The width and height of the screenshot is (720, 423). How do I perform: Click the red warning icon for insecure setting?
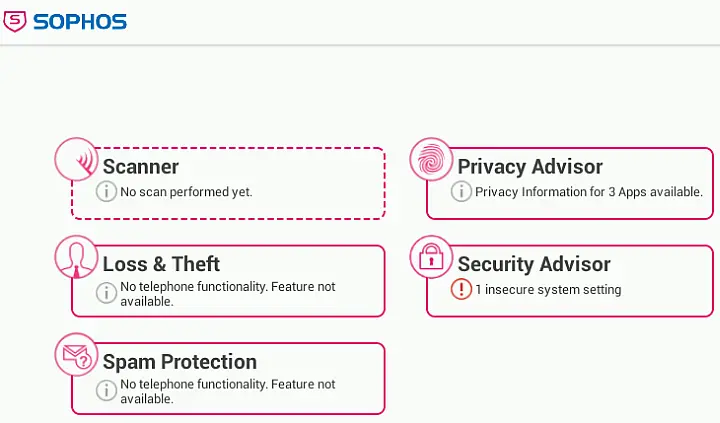461,289
